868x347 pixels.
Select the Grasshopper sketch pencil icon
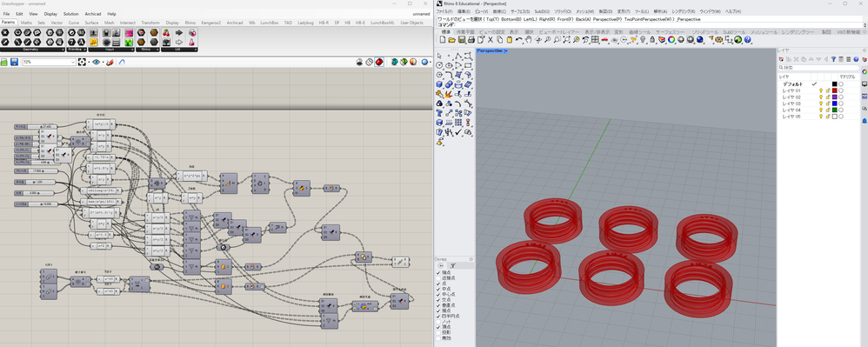coord(110,62)
